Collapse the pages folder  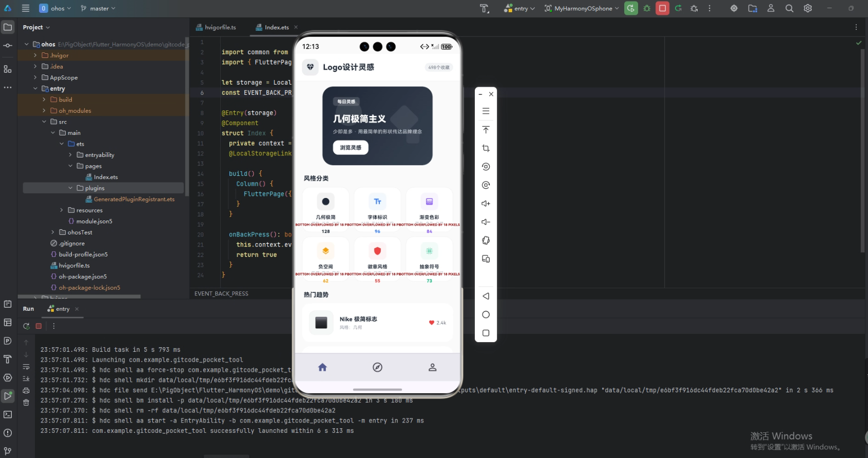pos(70,166)
